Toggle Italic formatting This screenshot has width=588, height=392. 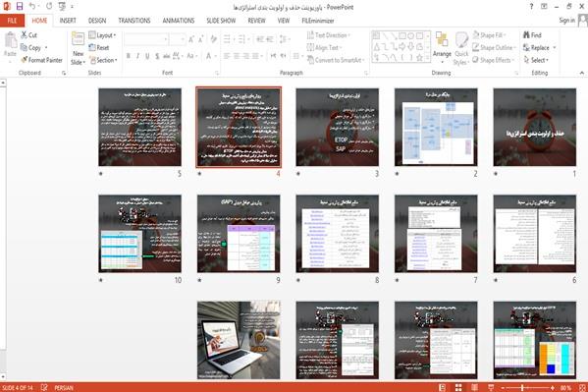[x=137, y=56]
